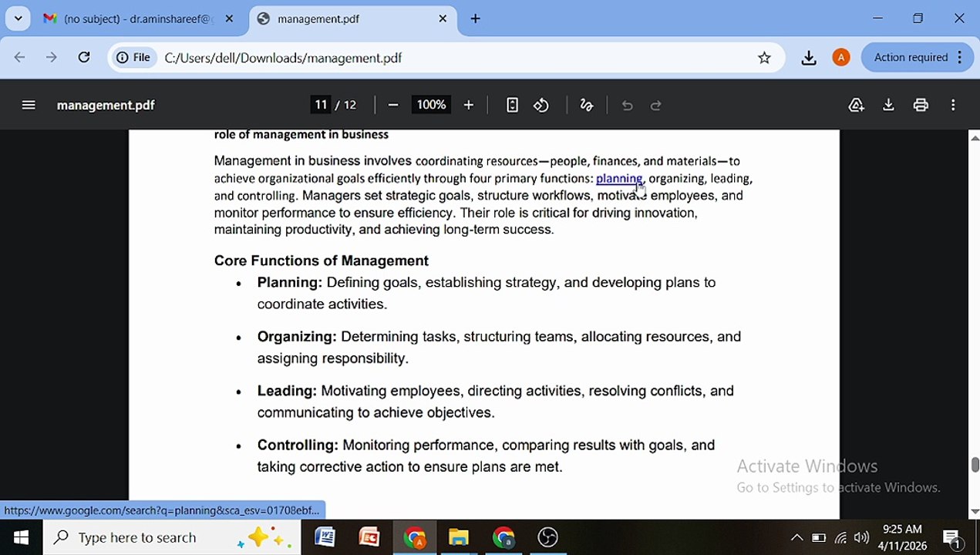Click the scrollbar up arrow

coord(975,138)
